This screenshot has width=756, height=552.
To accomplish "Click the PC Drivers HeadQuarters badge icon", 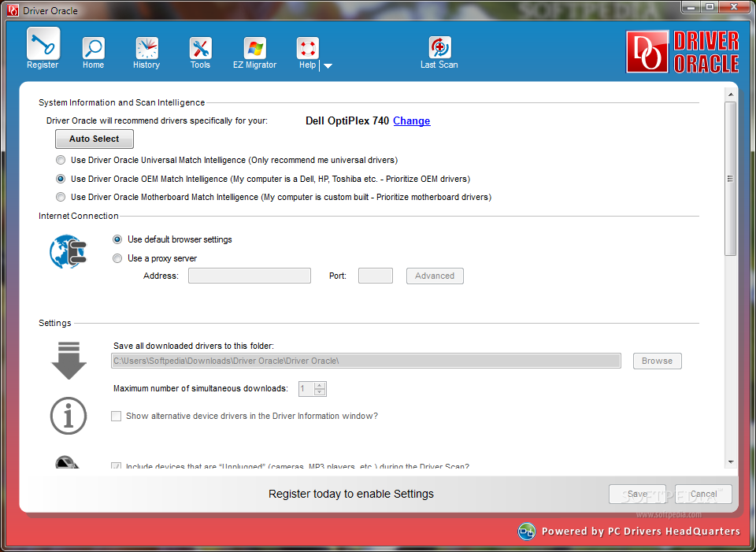I will (x=526, y=532).
